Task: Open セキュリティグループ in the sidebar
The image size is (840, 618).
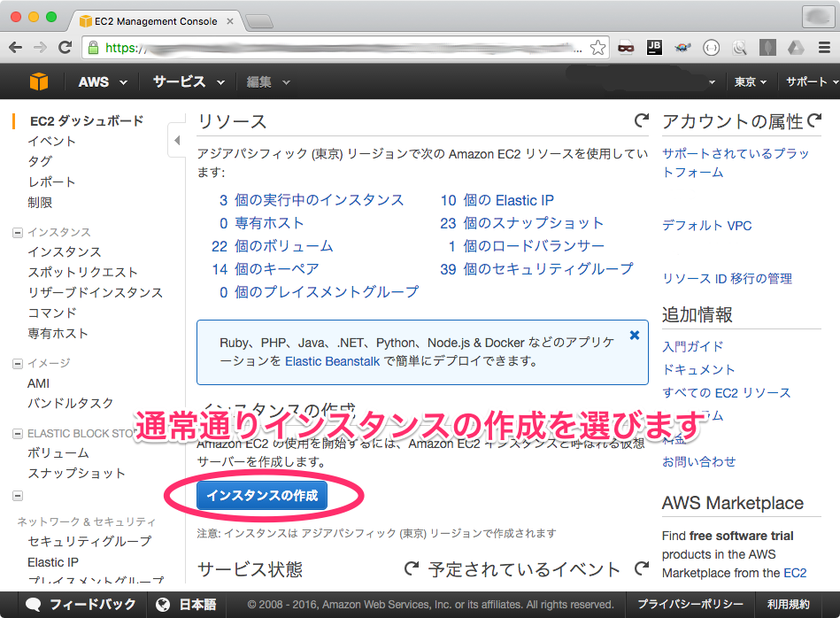Action: tap(89, 541)
